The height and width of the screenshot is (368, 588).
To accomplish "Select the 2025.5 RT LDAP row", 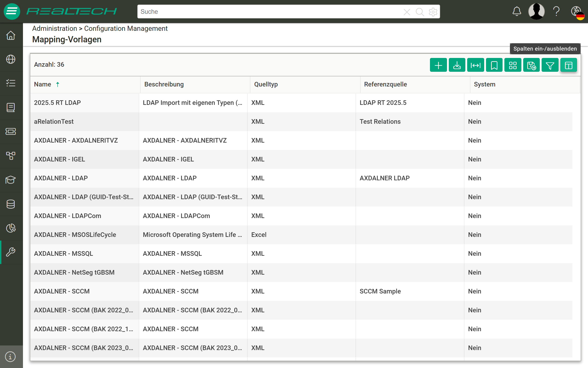I will (301, 103).
